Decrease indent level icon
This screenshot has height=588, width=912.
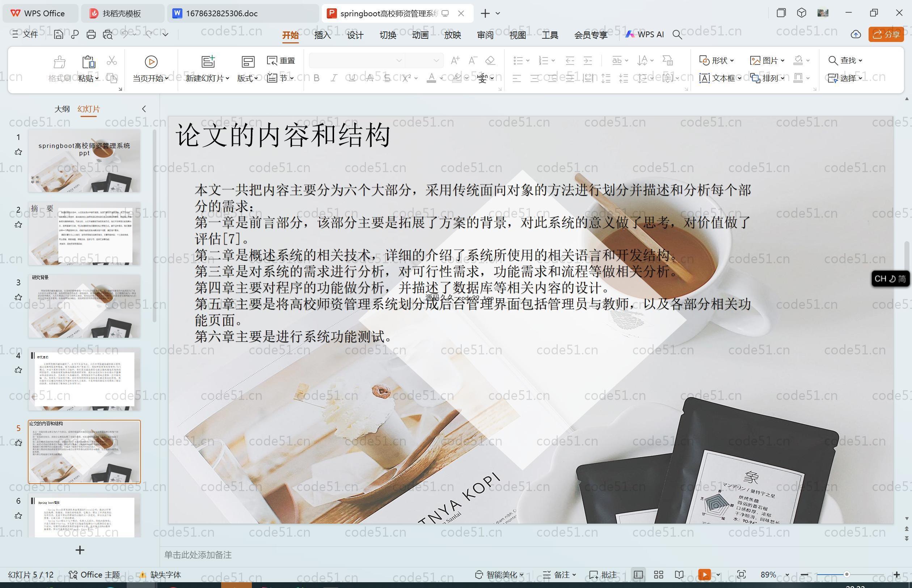[x=570, y=60]
